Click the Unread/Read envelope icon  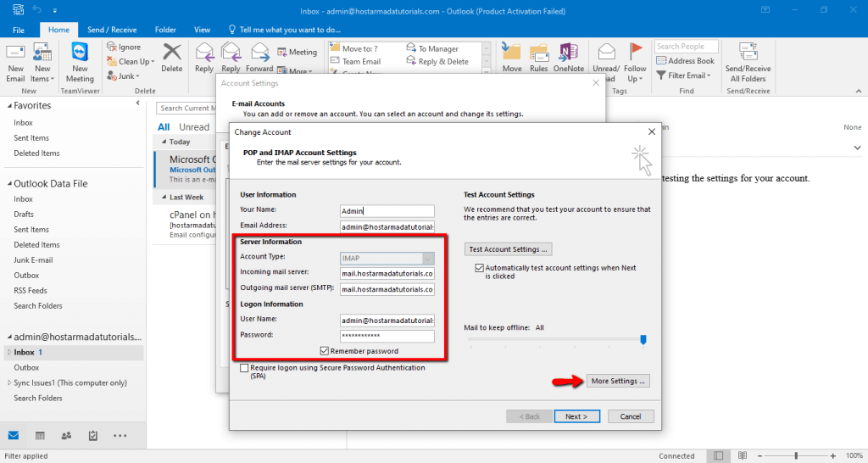coord(607,52)
